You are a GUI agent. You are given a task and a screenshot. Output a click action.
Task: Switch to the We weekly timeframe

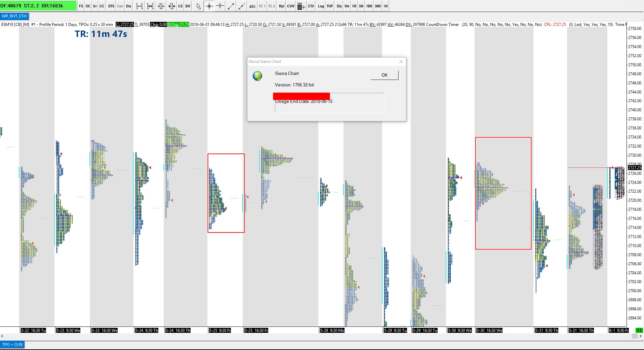347,6
